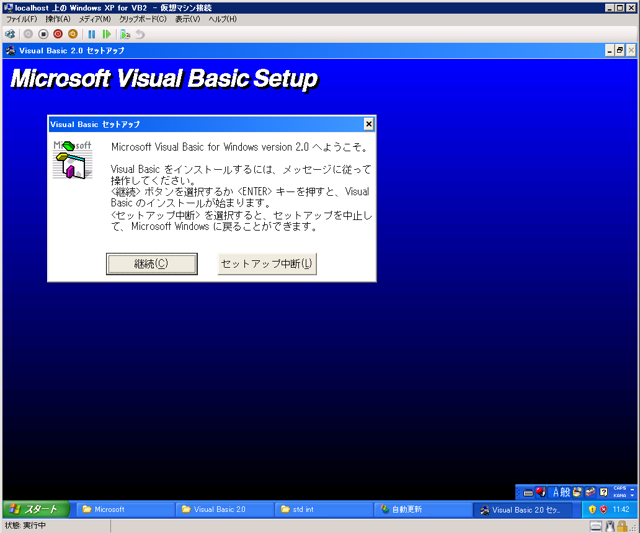640x533 pixels.
Task: Click the greyed-out Start VM icon
Action: 28,34
